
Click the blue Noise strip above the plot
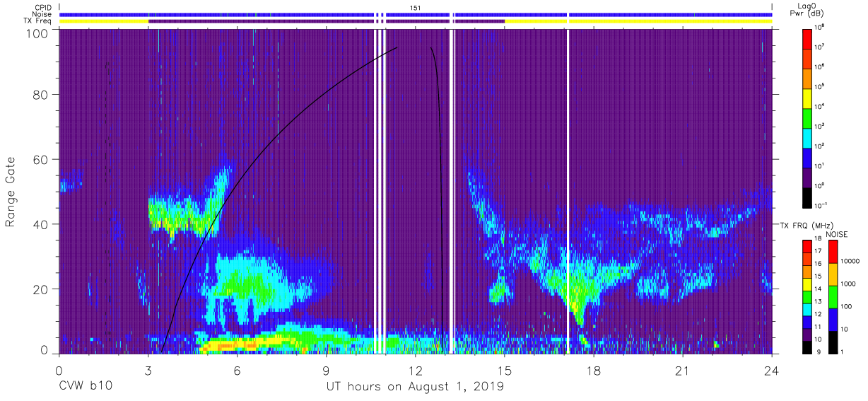pos(416,14)
